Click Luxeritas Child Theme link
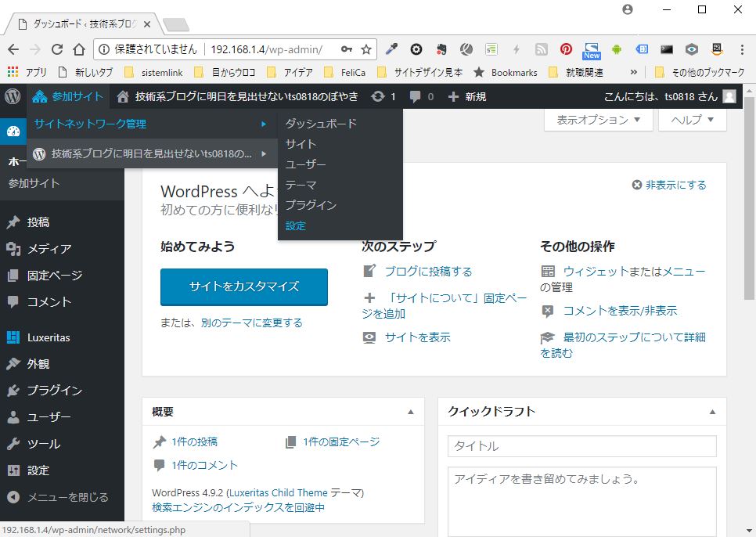 point(278,492)
